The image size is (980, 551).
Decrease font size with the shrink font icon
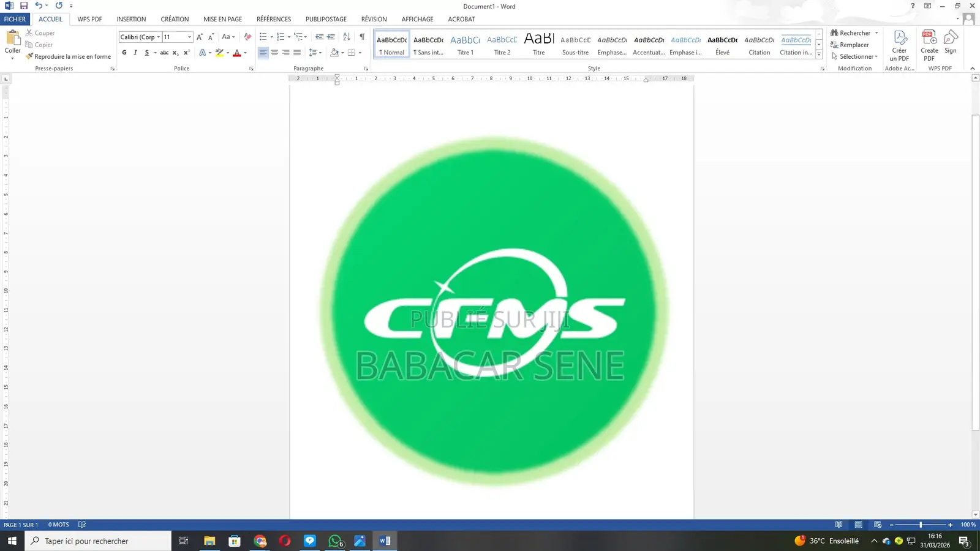click(x=211, y=37)
